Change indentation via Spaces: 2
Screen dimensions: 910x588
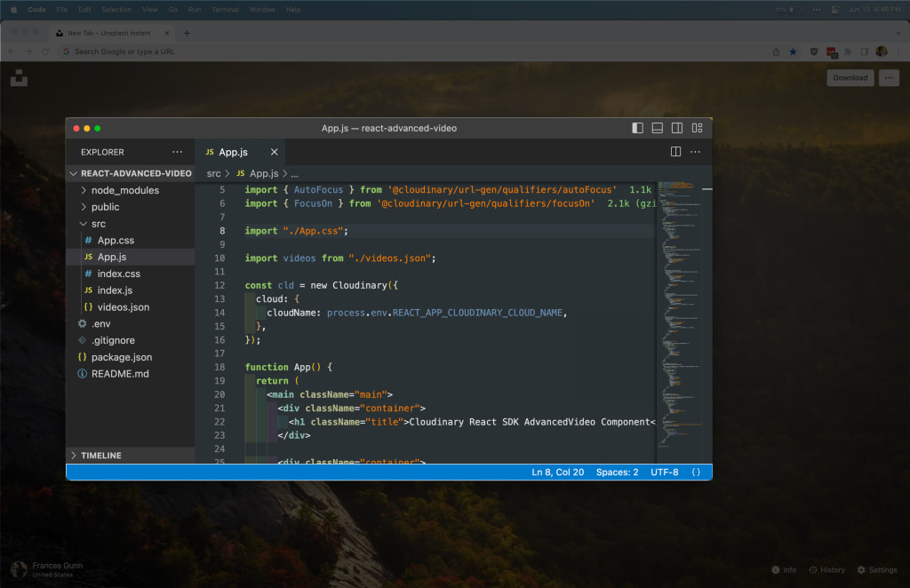[x=617, y=472]
